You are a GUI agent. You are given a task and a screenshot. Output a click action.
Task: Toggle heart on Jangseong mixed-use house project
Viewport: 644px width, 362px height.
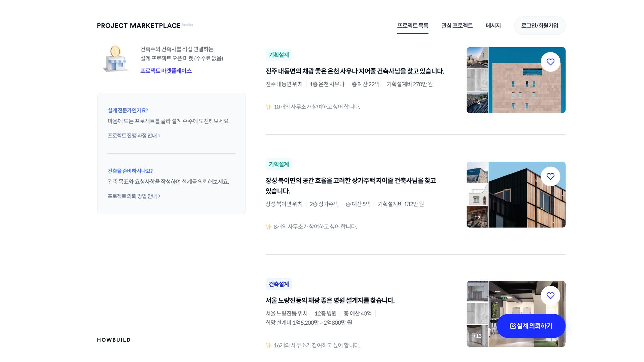point(550,176)
